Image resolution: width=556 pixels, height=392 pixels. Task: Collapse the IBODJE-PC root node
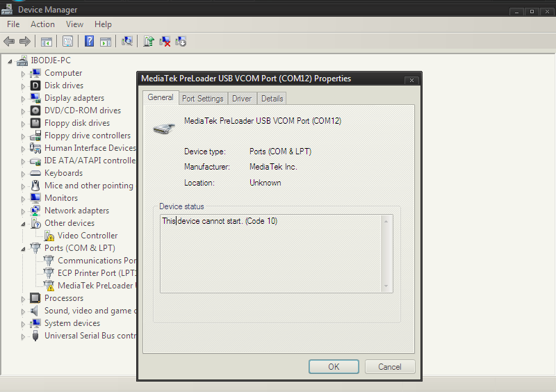(10, 62)
